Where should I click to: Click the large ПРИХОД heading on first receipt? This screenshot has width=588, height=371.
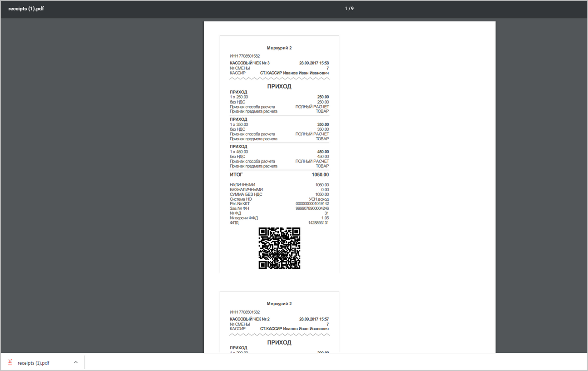tap(279, 86)
